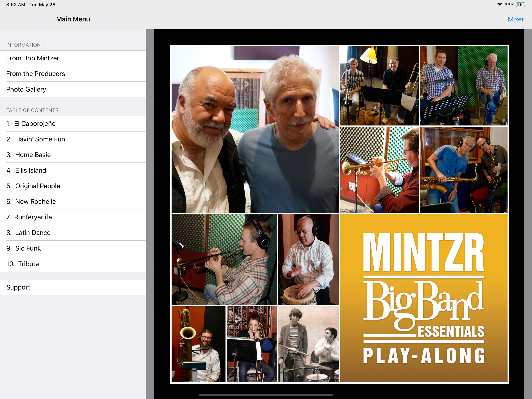Tap the battery status icon
Screen dimensions: 532x399
[x=521, y=5]
